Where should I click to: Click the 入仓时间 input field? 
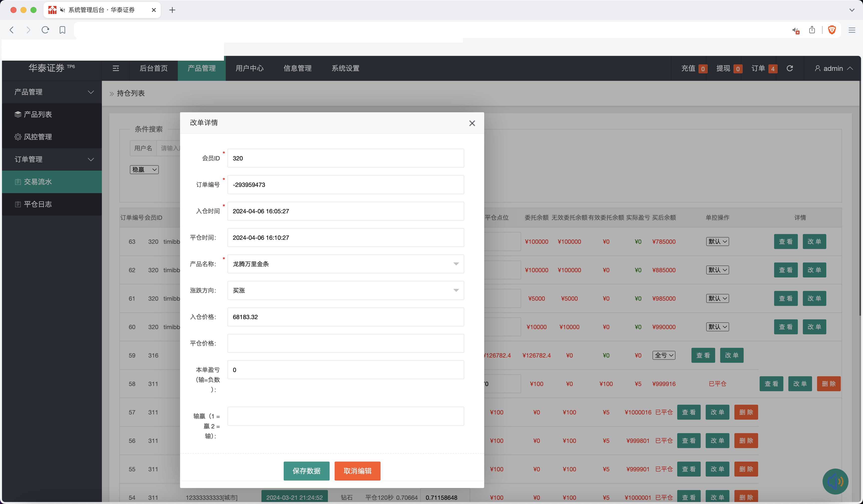346,211
